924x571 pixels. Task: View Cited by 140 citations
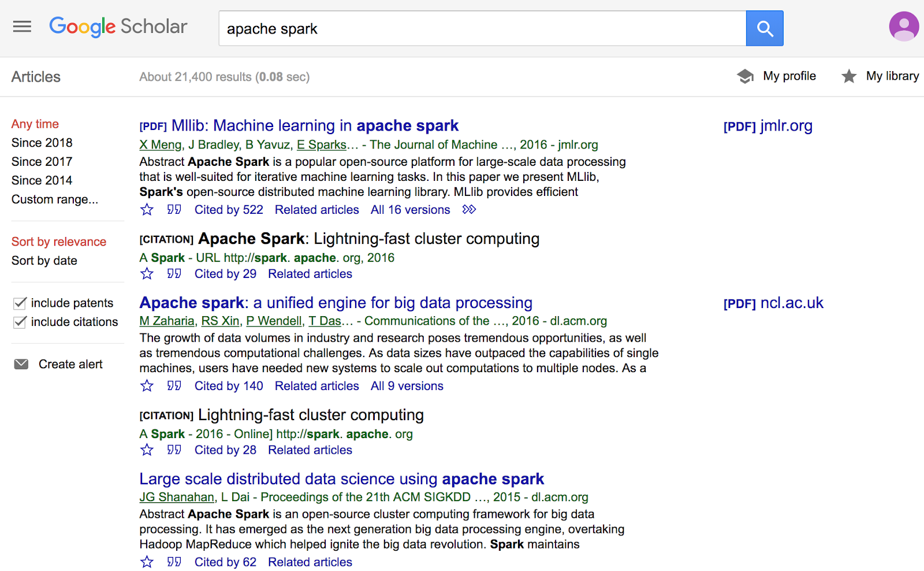click(x=229, y=386)
